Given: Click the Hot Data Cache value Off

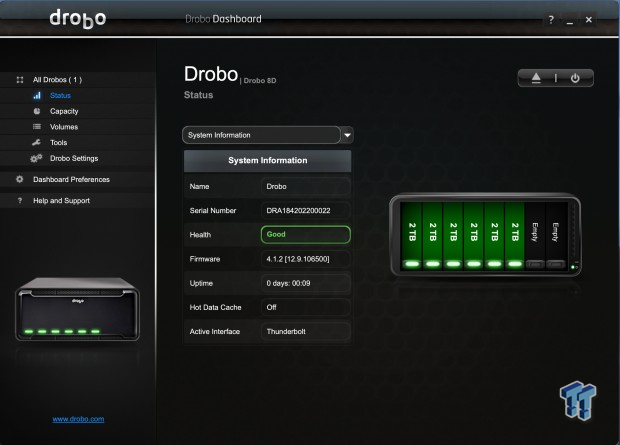Looking at the screenshot, I should point(305,307).
